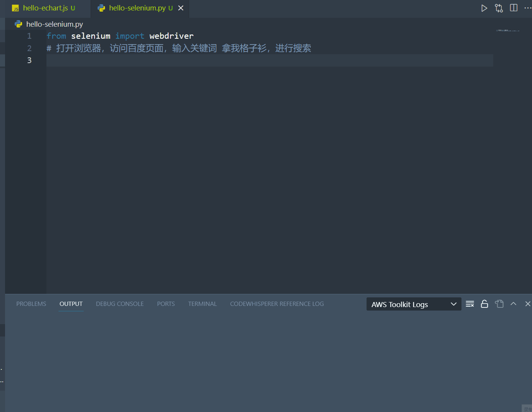Switch to the PROBLEMS tab

(x=31, y=304)
